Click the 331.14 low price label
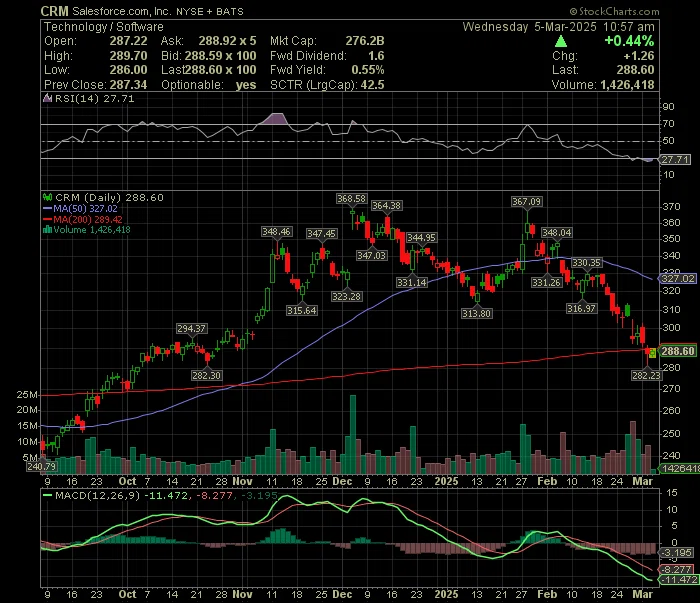 click(412, 283)
